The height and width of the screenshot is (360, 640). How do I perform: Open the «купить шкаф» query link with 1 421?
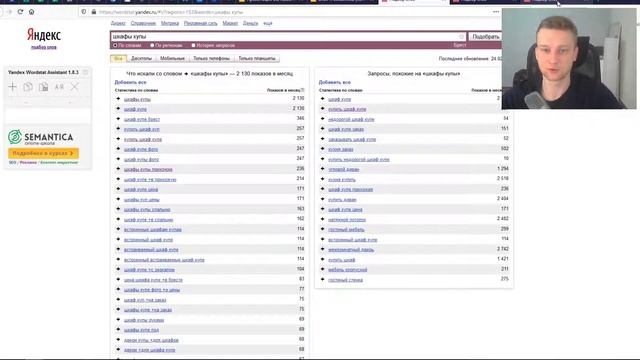click(342, 260)
